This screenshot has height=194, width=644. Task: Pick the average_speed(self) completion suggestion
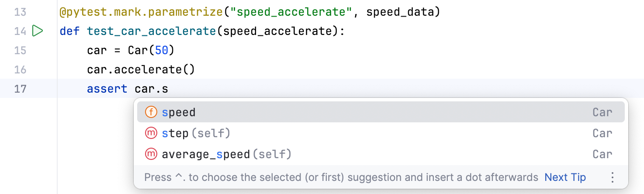[226, 154]
